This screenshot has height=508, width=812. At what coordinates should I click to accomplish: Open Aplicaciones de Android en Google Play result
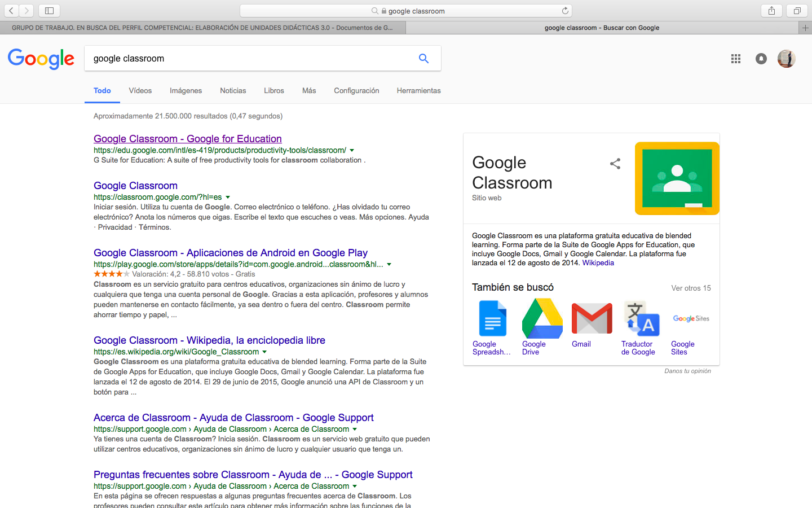tap(231, 253)
